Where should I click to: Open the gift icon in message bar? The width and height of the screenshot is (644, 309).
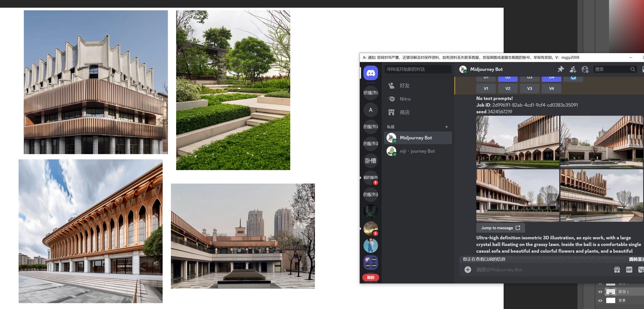(x=617, y=270)
